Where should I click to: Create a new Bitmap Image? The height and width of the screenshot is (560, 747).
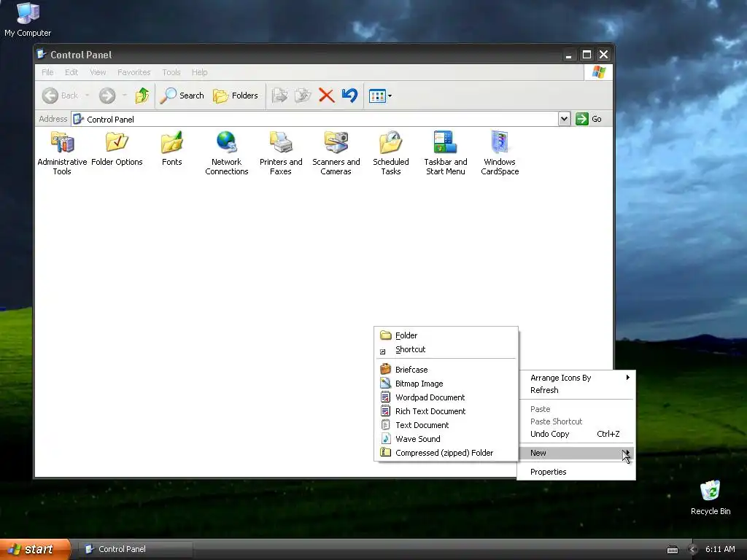[x=446, y=384]
